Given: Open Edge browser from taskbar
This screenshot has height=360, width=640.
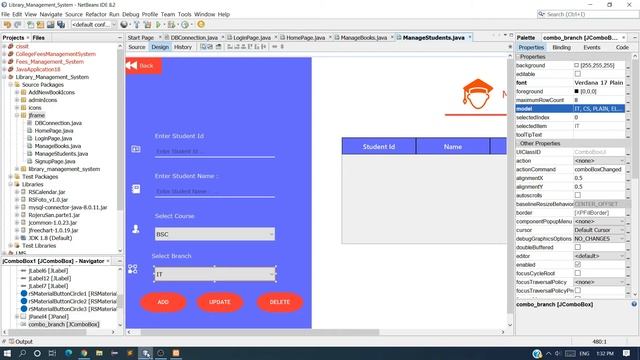Looking at the screenshot, I should (x=68, y=353).
